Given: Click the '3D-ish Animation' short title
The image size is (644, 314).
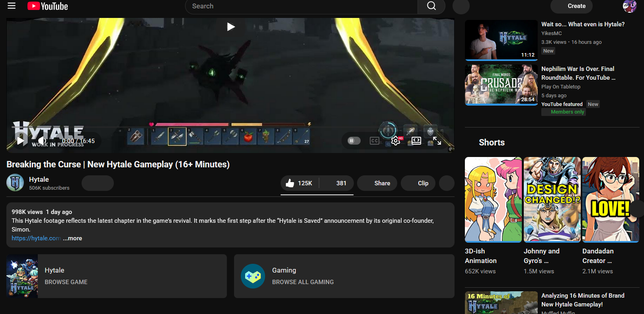Looking at the screenshot, I should pyautogui.click(x=481, y=256).
